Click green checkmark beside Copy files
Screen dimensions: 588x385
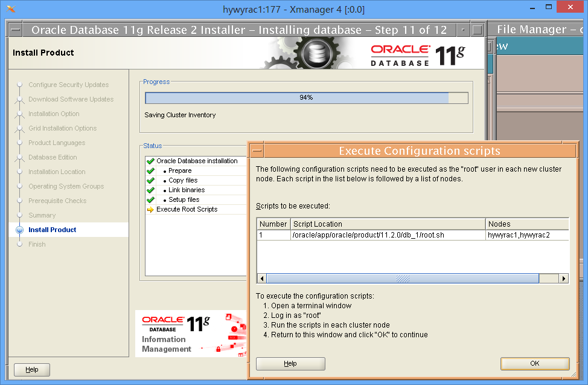click(151, 180)
